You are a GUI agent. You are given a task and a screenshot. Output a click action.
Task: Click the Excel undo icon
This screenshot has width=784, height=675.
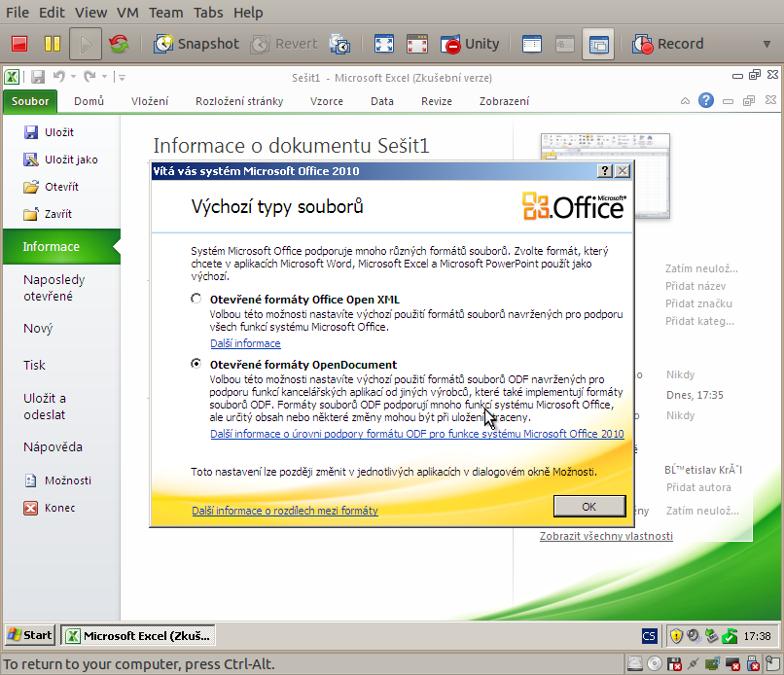[59, 77]
